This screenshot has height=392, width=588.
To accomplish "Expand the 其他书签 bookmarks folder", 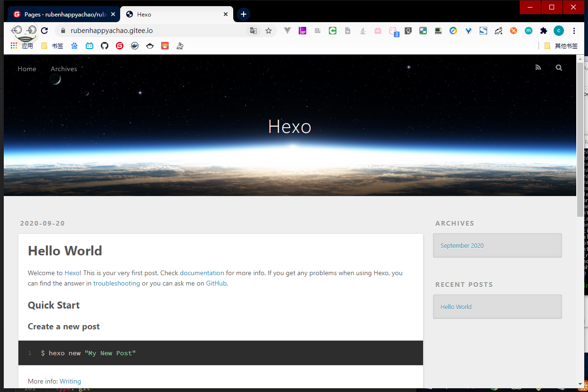I will coord(561,46).
